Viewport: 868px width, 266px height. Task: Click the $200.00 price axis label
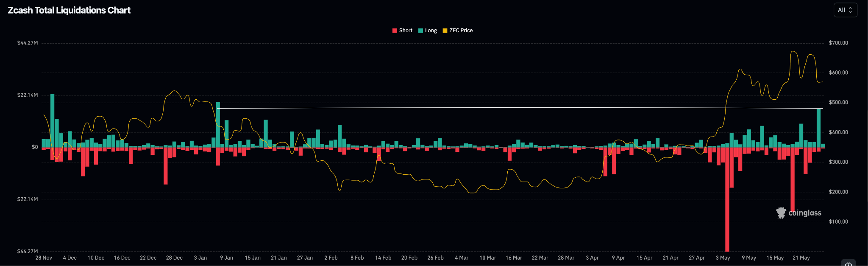click(838, 192)
